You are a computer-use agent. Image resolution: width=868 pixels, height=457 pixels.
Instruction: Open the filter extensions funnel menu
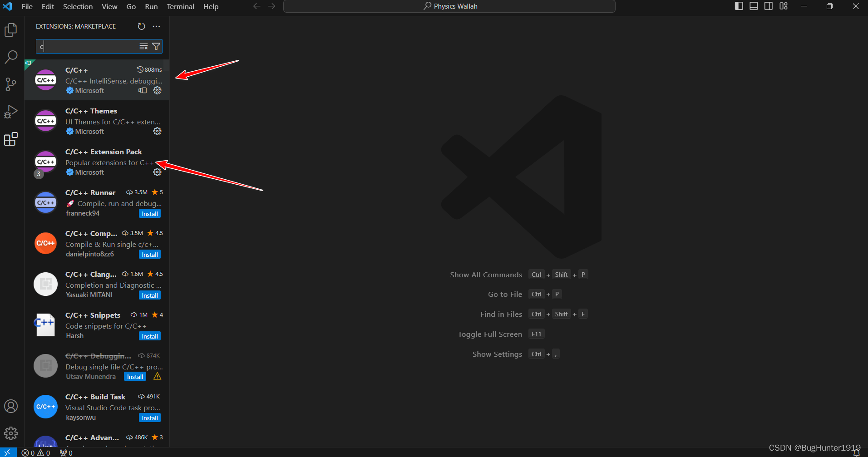[x=156, y=46]
